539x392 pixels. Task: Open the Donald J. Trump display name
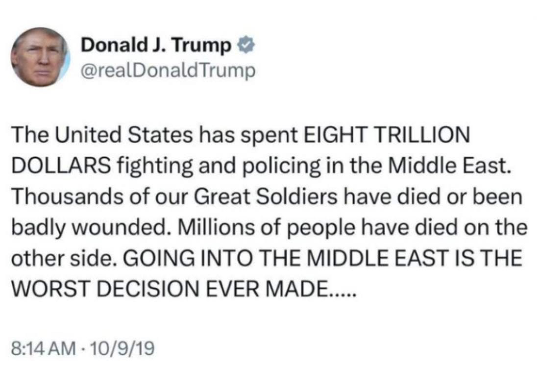tap(156, 46)
